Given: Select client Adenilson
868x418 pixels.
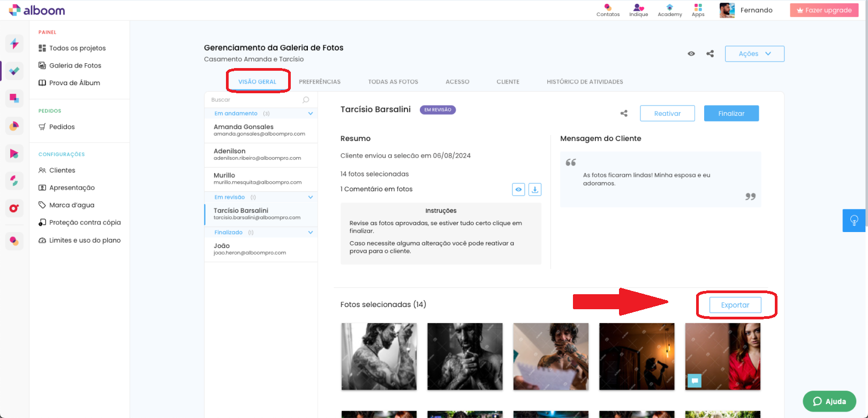Looking at the screenshot, I should [x=261, y=155].
